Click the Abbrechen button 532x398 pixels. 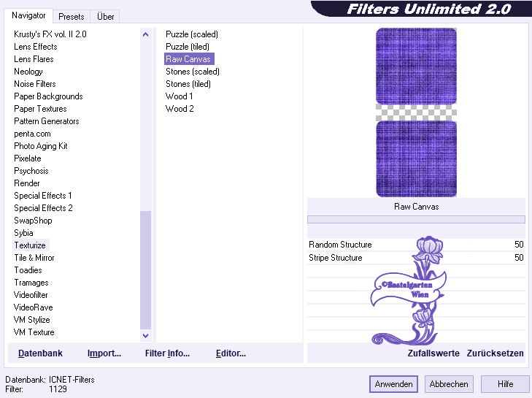449,384
